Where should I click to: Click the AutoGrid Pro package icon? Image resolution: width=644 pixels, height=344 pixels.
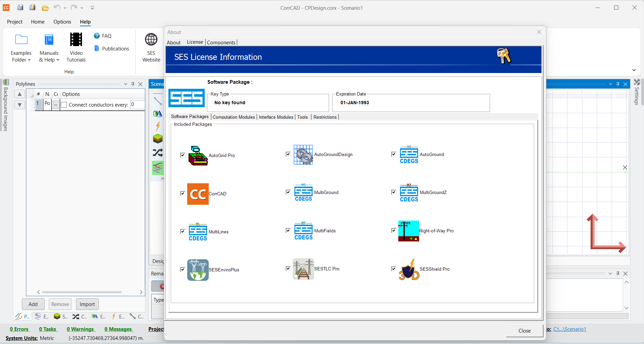[198, 155]
